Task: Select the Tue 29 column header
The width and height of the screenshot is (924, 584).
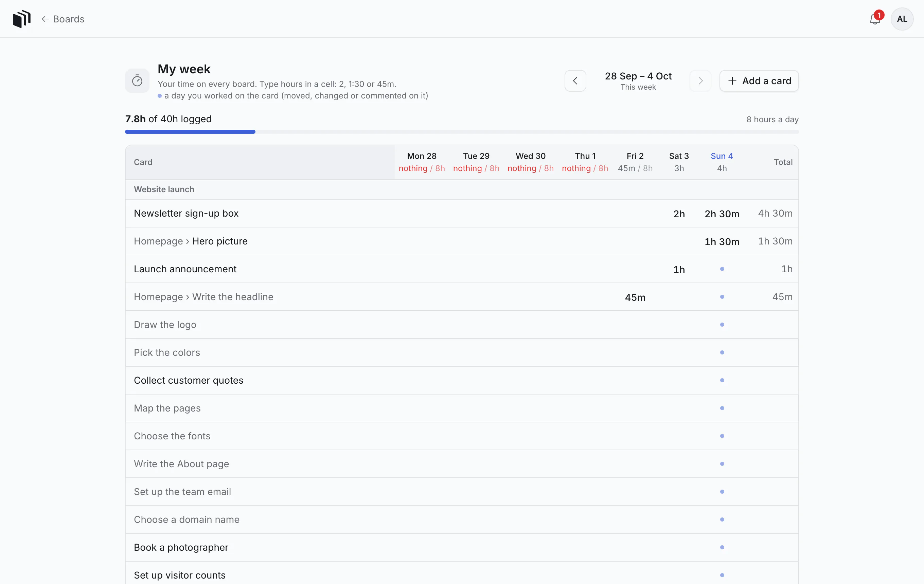Action: pyautogui.click(x=476, y=162)
